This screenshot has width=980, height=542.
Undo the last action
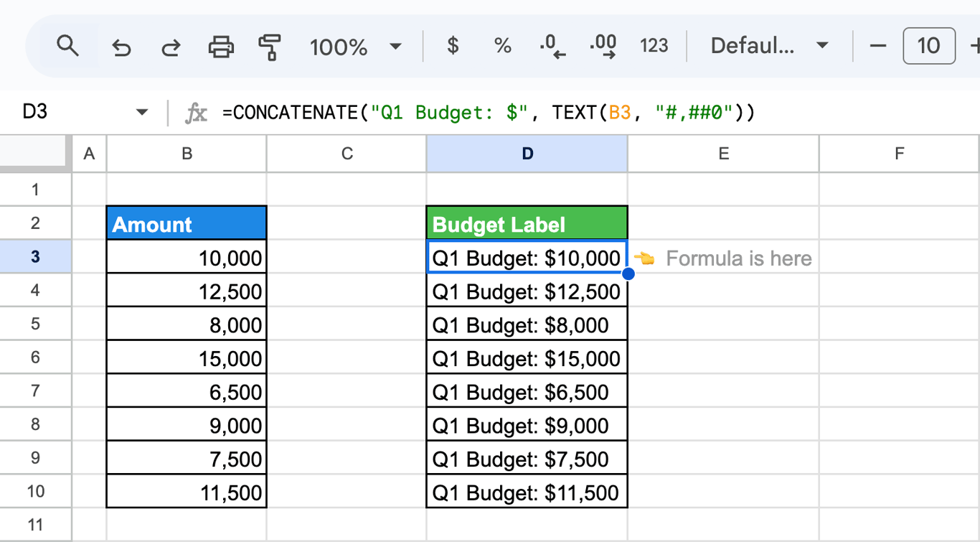121,47
